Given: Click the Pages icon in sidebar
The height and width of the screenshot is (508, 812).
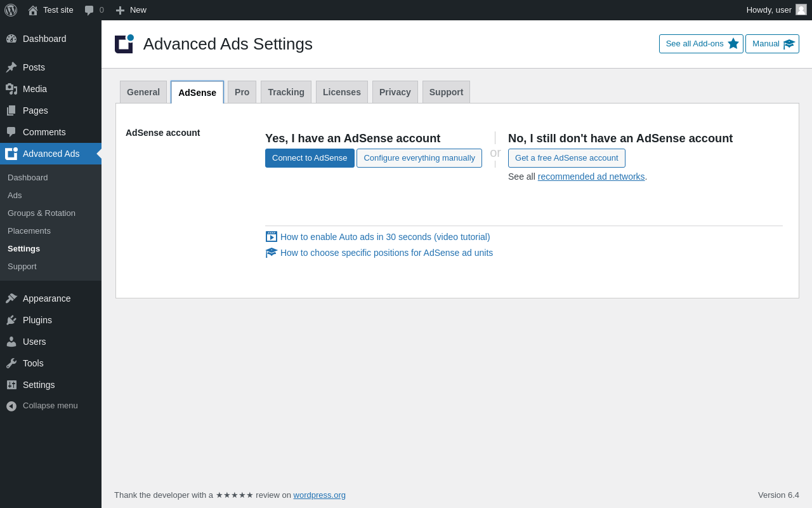Looking at the screenshot, I should (11, 110).
